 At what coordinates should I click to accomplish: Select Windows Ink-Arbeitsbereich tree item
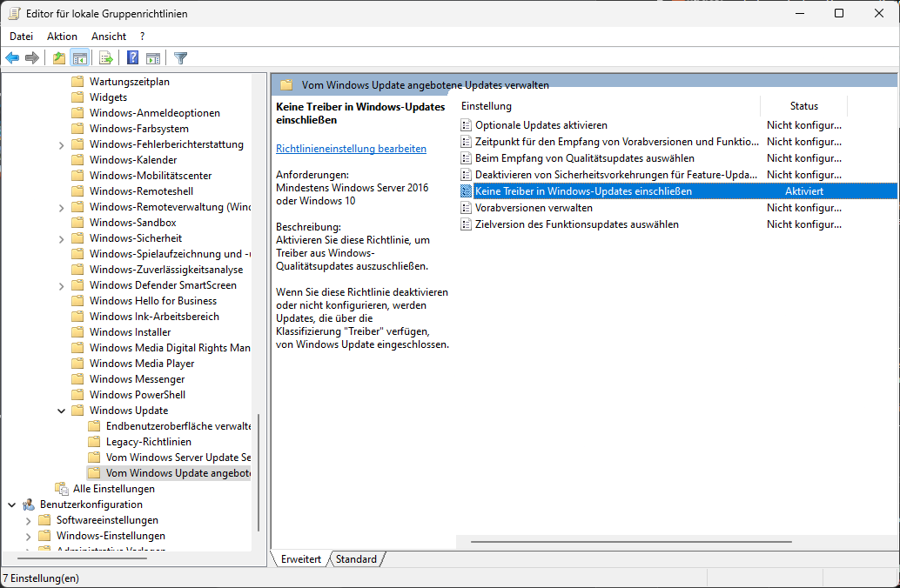154,317
